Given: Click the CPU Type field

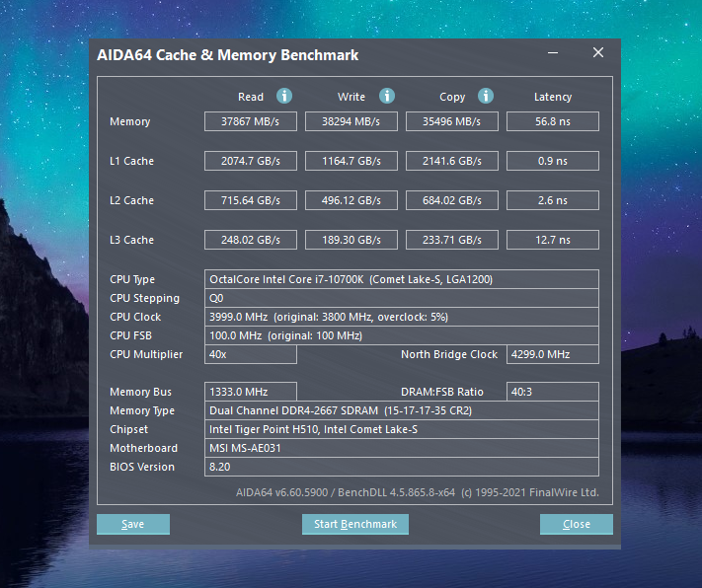Looking at the screenshot, I should (x=402, y=279).
